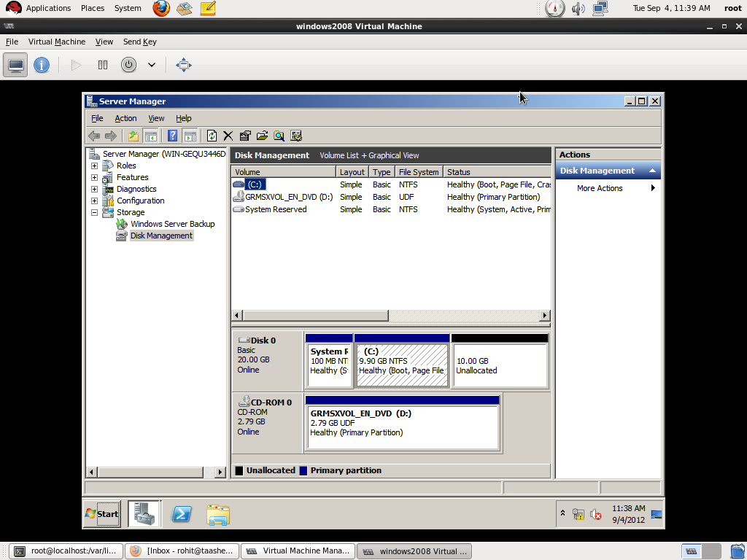Click the Open folder icon in toolbar
The image size is (747, 560).
(262, 136)
